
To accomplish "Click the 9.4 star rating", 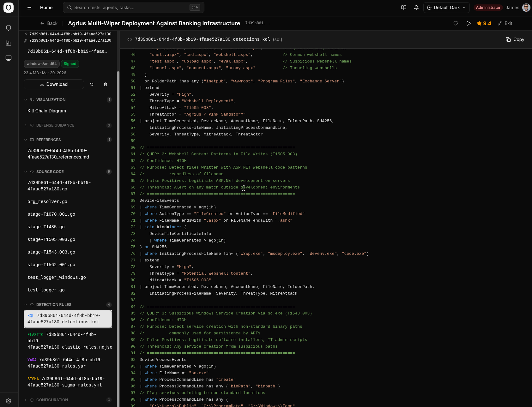I will [484, 23].
